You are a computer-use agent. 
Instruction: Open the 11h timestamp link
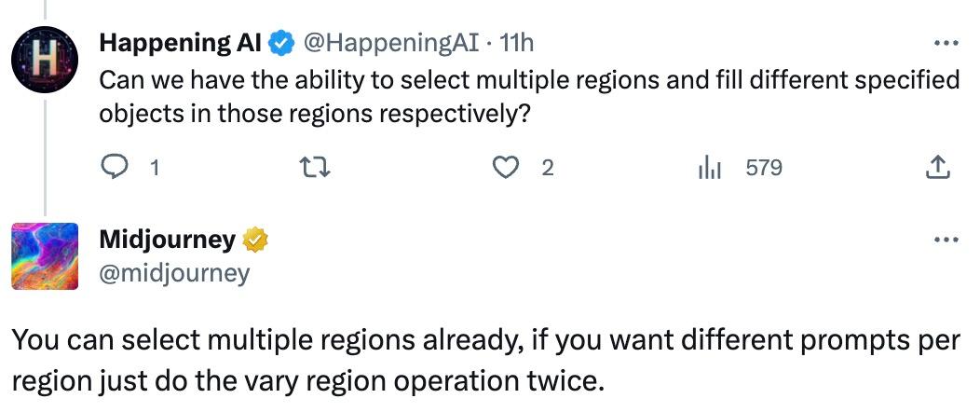pos(517,43)
